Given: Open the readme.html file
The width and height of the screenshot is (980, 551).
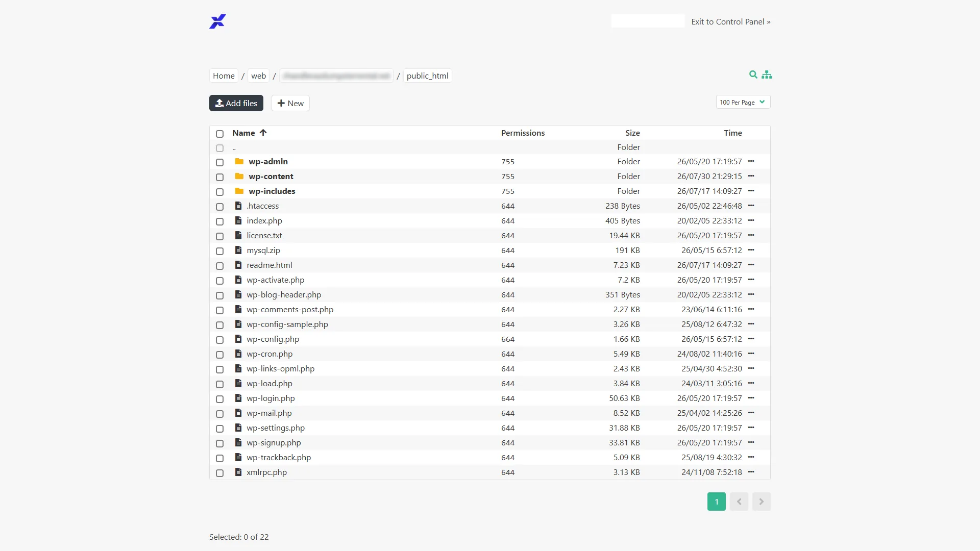Looking at the screenshot, I should point(269,265).
